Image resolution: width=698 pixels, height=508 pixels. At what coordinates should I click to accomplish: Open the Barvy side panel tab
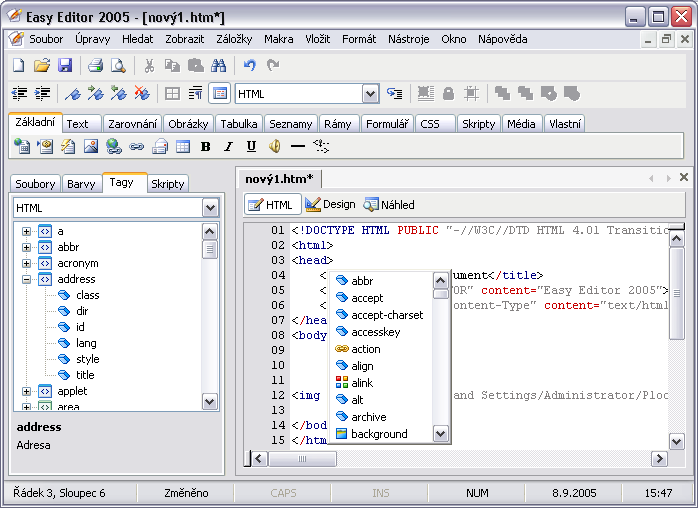pos(81,184)
